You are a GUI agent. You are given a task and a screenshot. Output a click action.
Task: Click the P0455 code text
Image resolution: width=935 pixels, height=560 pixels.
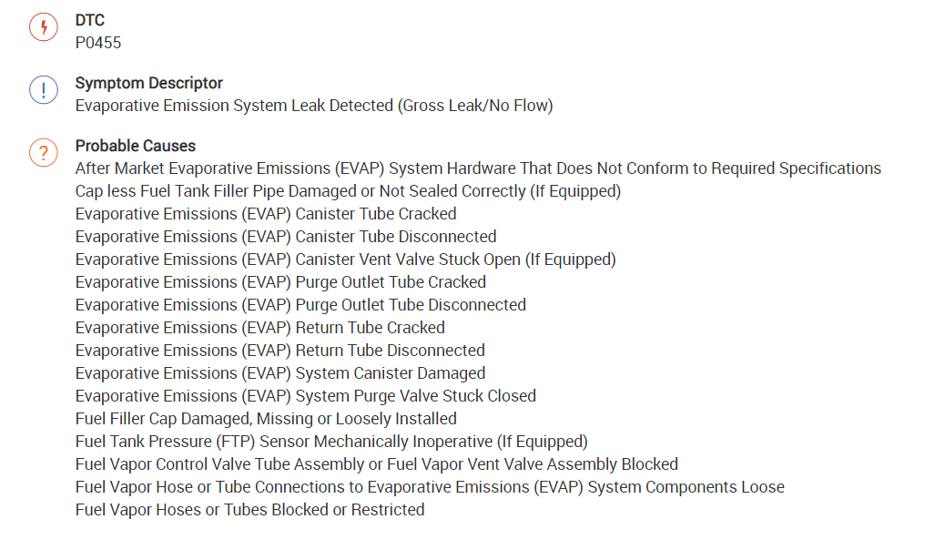[x=98, y=43]
